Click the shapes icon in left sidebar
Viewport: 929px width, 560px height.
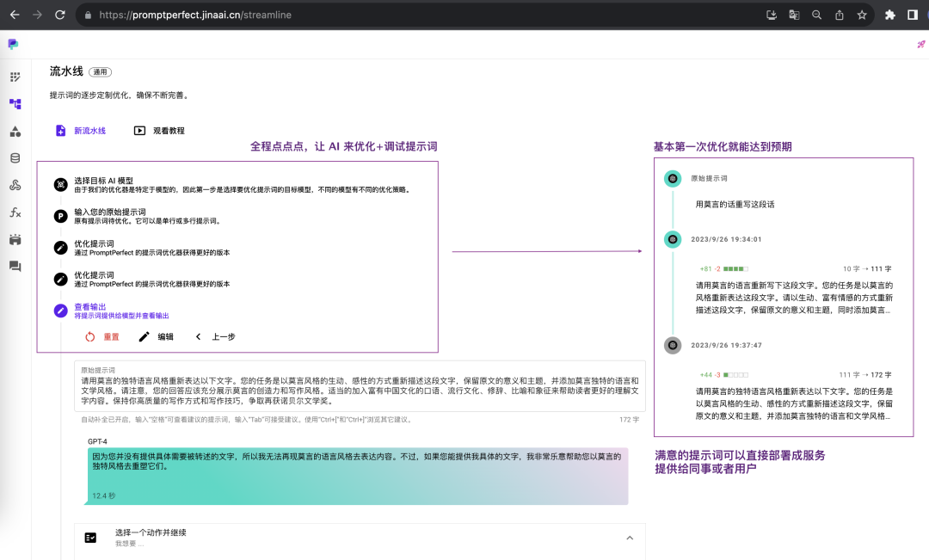coord(15,132)
